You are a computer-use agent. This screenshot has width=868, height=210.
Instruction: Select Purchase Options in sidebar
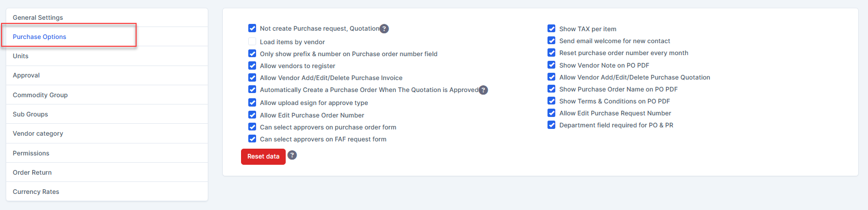(x=39, y=37)
